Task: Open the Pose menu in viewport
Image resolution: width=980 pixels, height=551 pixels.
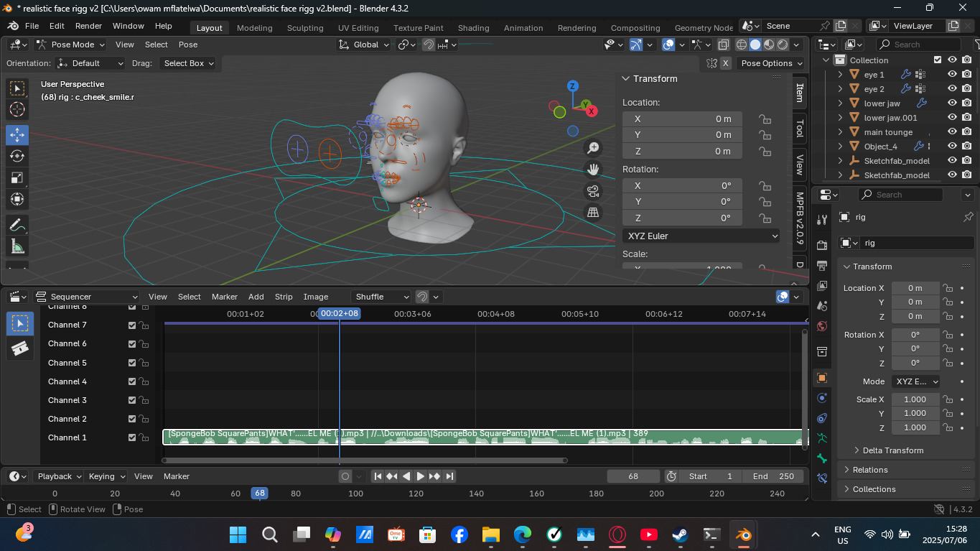Action: (188, 45)
